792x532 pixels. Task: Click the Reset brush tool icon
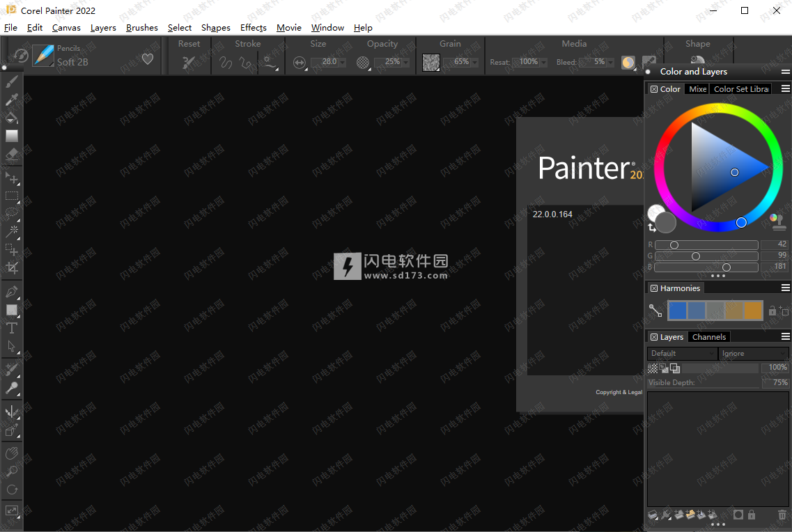[188, 62]
